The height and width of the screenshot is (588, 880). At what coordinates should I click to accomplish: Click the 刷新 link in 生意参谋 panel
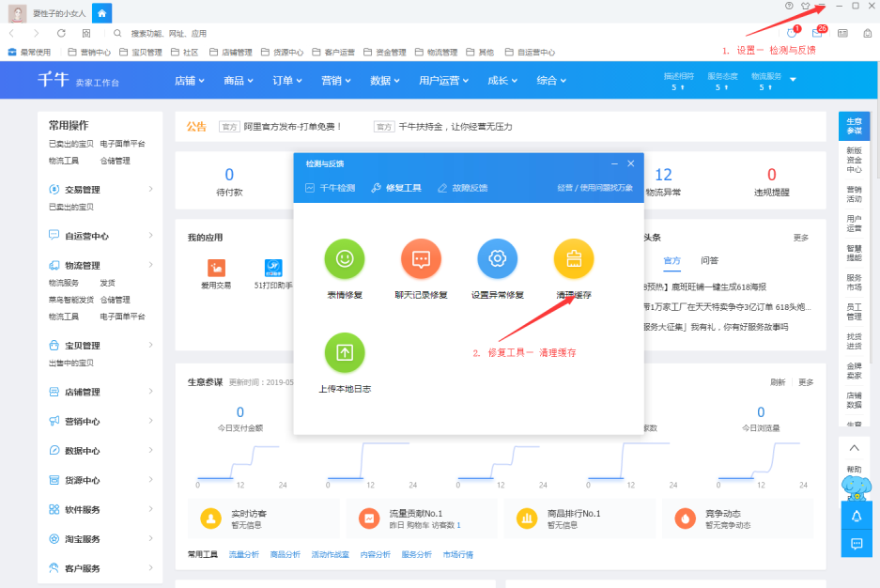(778, 382)
